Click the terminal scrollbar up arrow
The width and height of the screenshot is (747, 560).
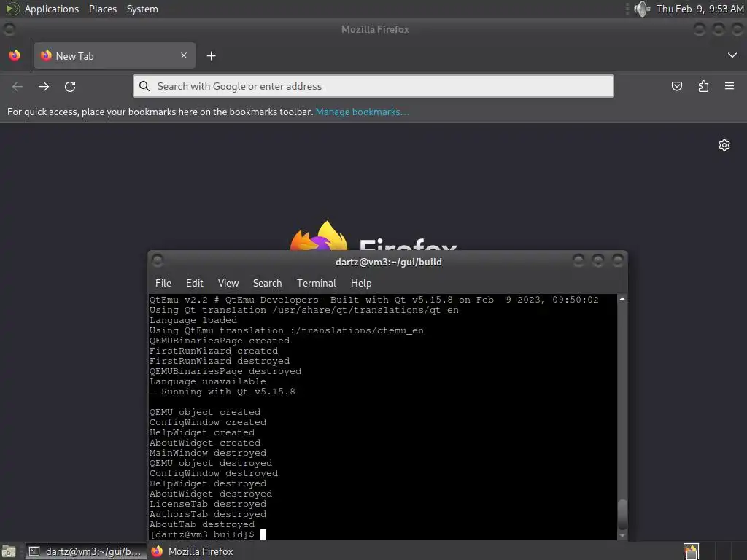pyautogui.click(x=622, y=299)
